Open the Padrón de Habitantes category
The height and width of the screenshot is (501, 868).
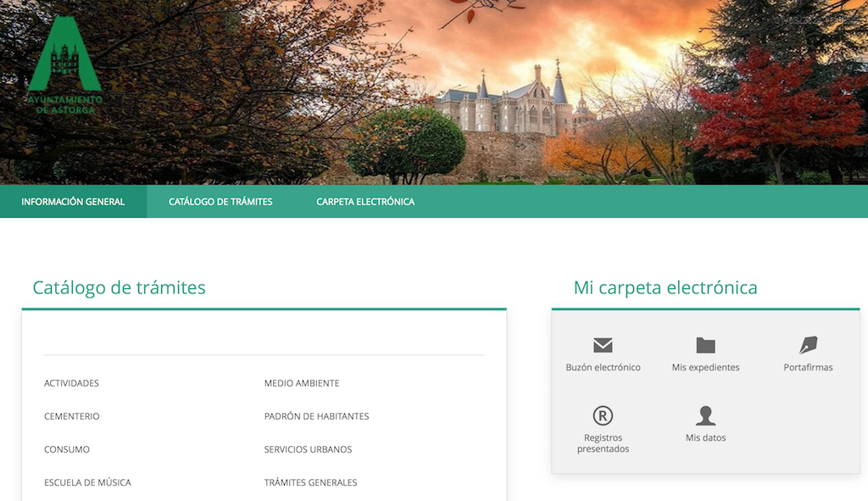(317, 416)
